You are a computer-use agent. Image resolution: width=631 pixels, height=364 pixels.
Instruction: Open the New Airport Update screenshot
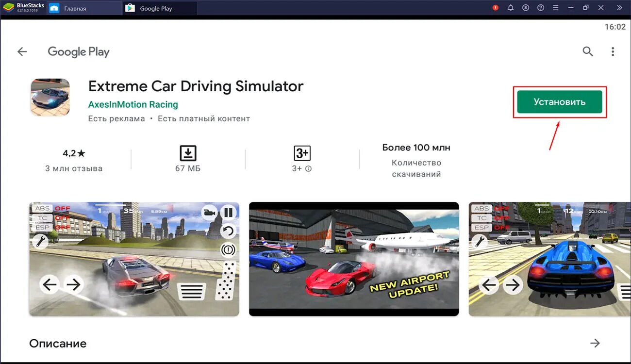354,259
